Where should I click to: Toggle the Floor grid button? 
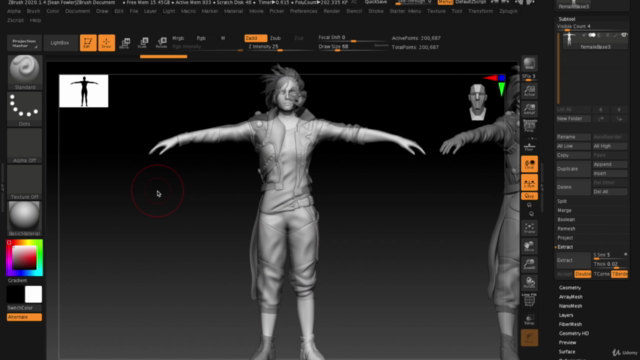click(529, 146)
